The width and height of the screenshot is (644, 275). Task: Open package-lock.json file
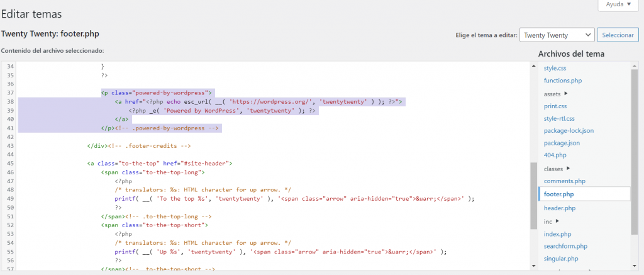pyautogui.click(x=569, y=131)
